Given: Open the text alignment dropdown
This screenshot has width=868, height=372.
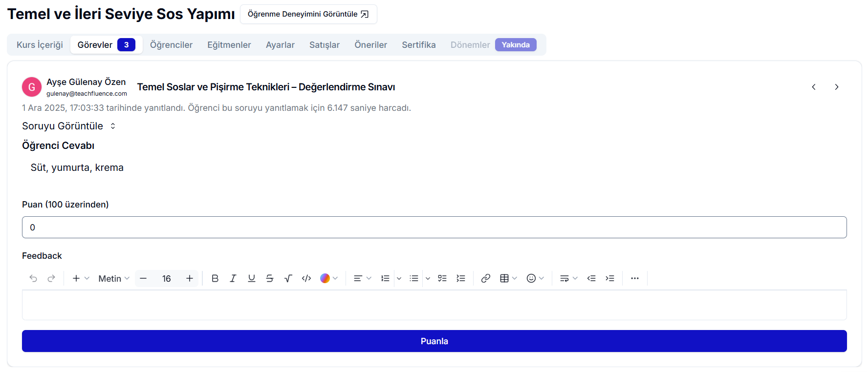Looking at the screenshot, I should [x=362, y=278].
